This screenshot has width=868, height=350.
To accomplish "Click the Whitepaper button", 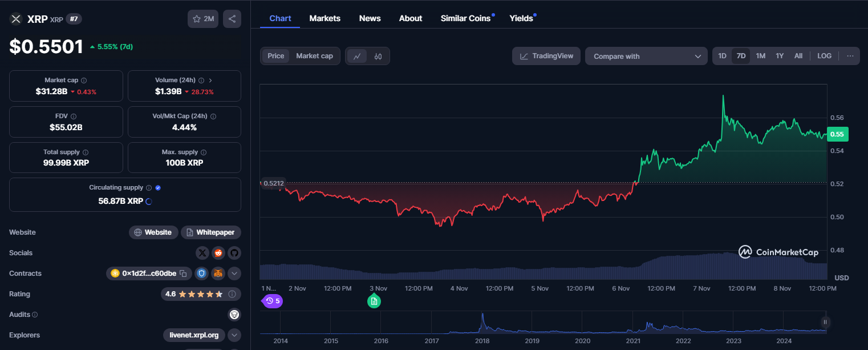I will coord(211,232).
